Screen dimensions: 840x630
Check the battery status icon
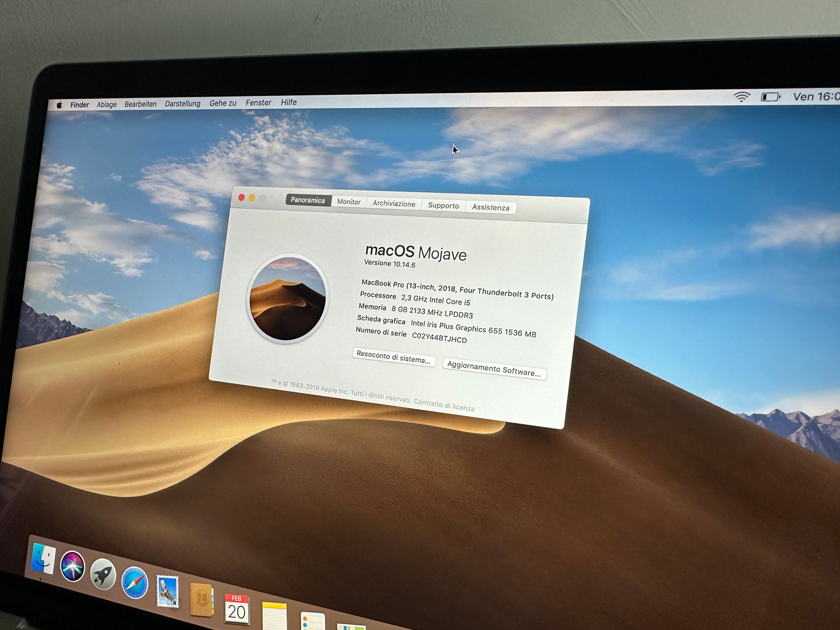[770, 97]
